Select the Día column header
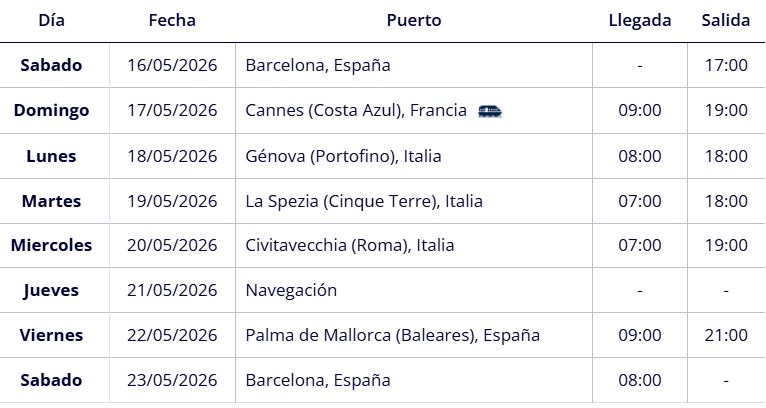 point(52,20)
